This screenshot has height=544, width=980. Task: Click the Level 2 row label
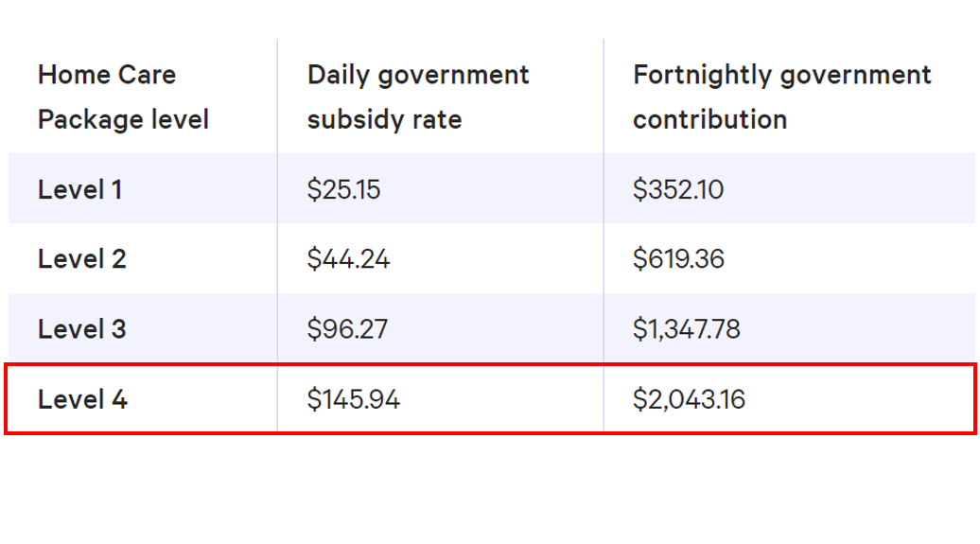[x=82, y=259]
